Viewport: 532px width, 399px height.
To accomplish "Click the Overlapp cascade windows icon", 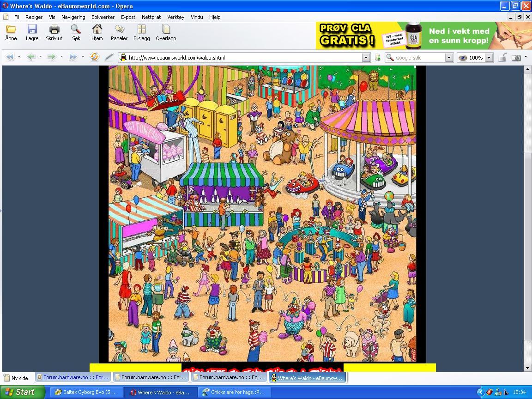I will (166, 29).
